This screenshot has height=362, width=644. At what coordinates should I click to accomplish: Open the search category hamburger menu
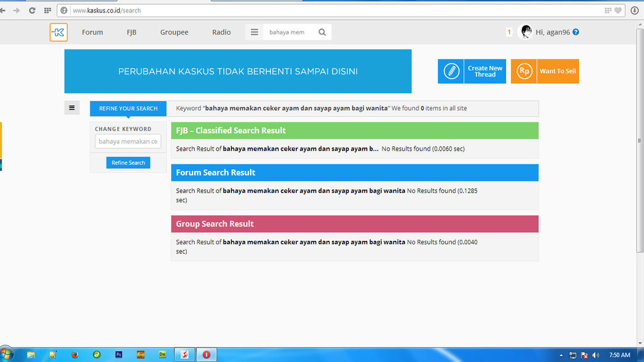(255, 32)
